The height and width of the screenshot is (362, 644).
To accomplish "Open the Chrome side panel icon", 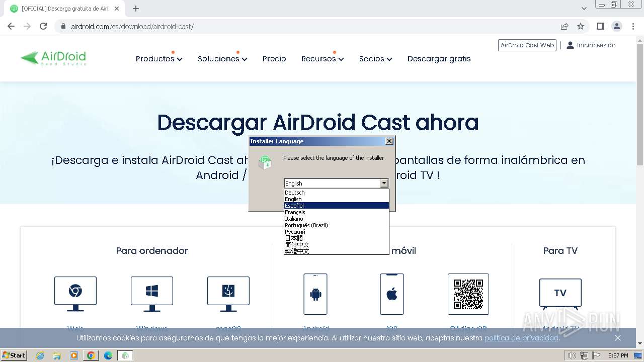I will pyautogui.click(x=600, y=26).
